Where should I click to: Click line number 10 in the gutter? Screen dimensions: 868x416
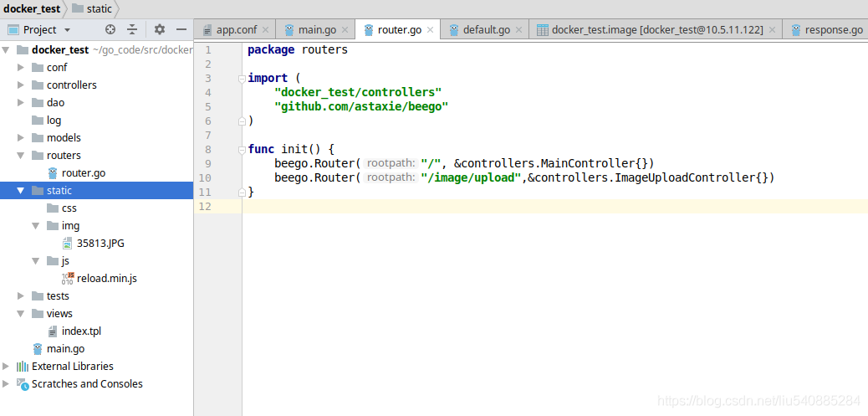click(x=205, y=177)
